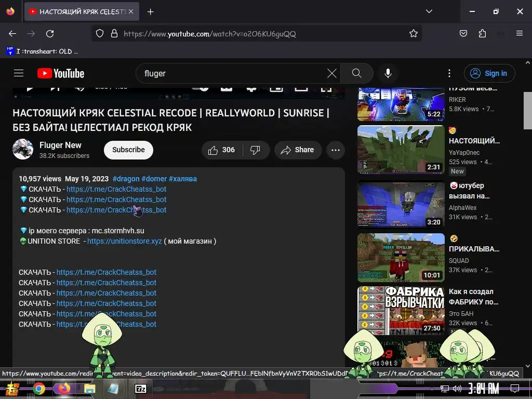Select the НАСТОЯЩИЙ КРЯК CELEST browser tab

pyautogui.click(x=82, y=11)
